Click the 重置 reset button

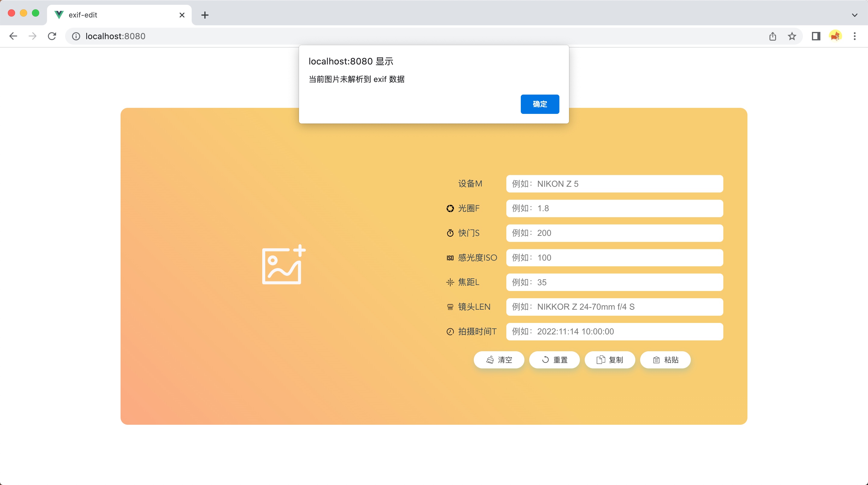click(554, 360)
